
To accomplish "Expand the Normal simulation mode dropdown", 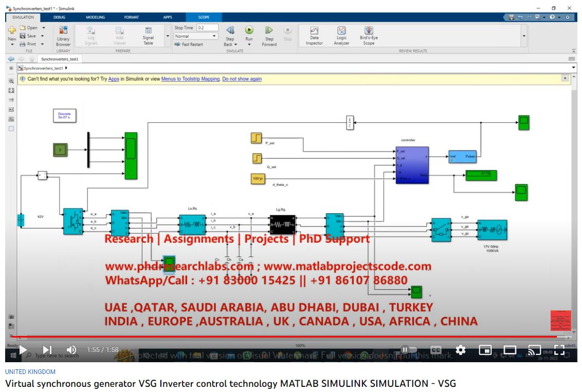I will (214, 36).
